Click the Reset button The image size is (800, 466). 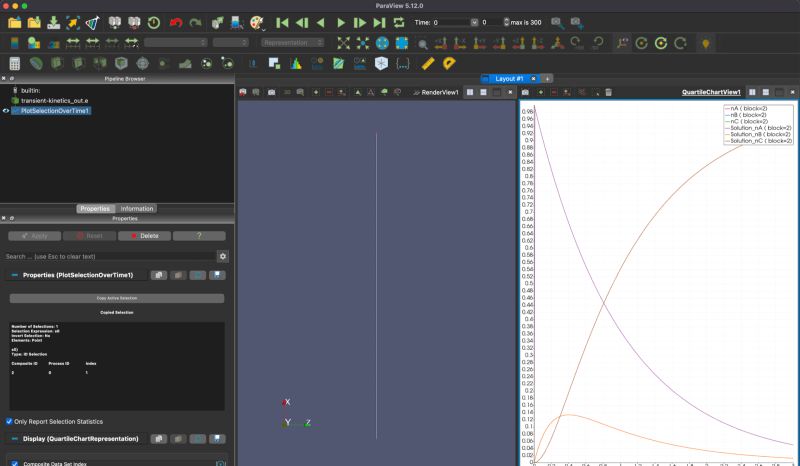89,236
